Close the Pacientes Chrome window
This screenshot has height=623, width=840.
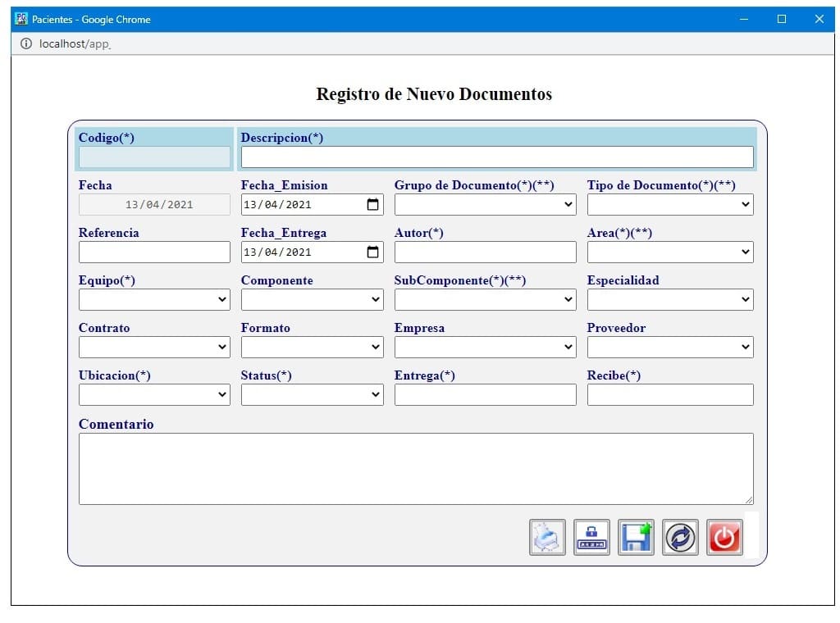tap(819, 19)
